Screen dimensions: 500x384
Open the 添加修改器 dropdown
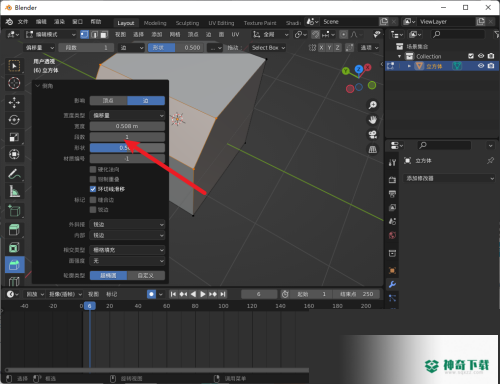(x=449, y=178)
